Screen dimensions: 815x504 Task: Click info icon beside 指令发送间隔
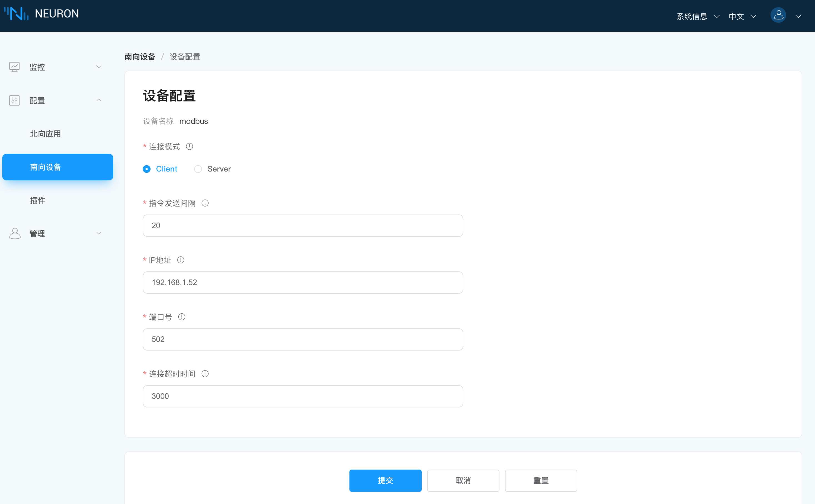click(205, 203)
